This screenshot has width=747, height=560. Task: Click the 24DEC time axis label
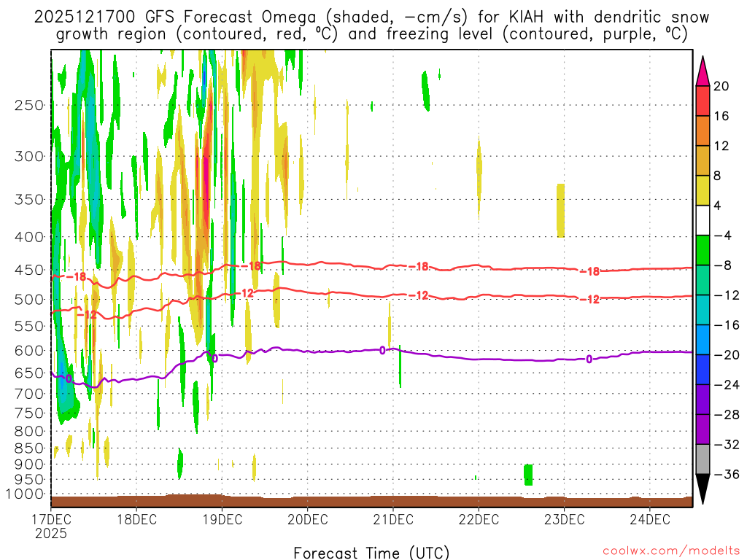(650, 519)
